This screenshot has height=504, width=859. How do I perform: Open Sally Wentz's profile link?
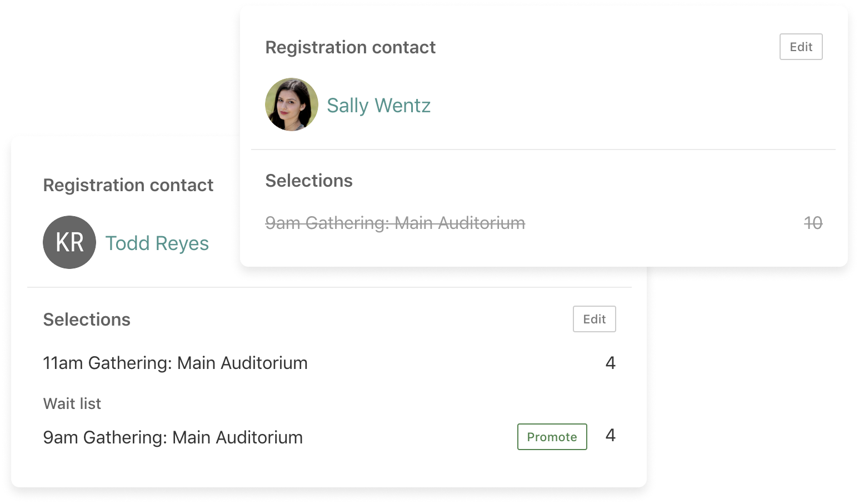[x=378, y=105]
